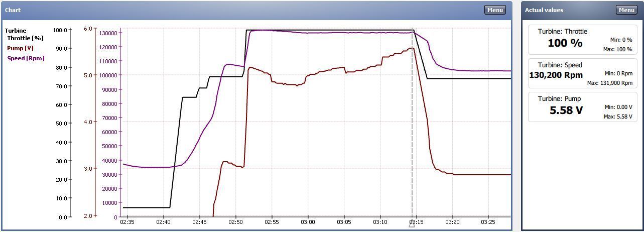Click the 02:35 time axis label
Image resolution: width=644 pixels, height=232 pixels.
point(127,222)
